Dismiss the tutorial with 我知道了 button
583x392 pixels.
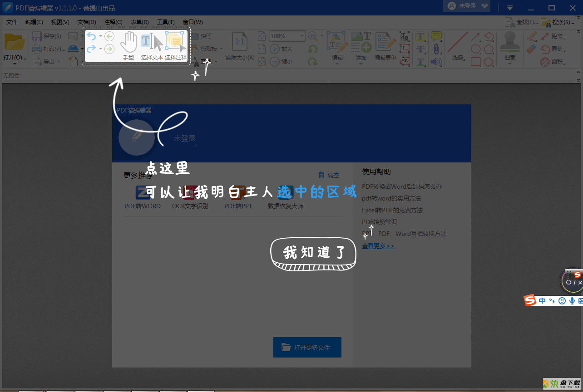point(313,254)
